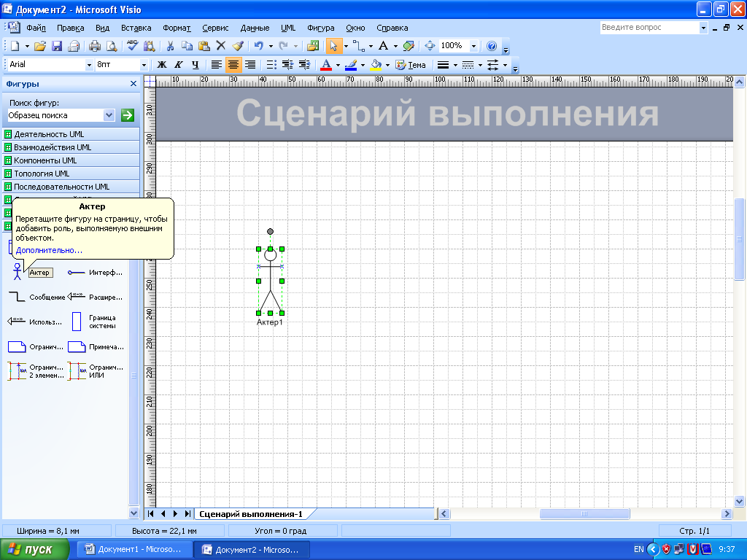Cut the selection with the scissors icon
Image resolution: width=747 pixels, height=560 pixels.
[170, 46]
